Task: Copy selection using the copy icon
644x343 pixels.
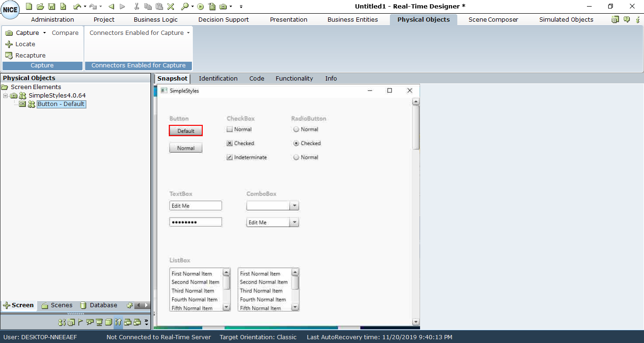Action: tap(148, 6)
